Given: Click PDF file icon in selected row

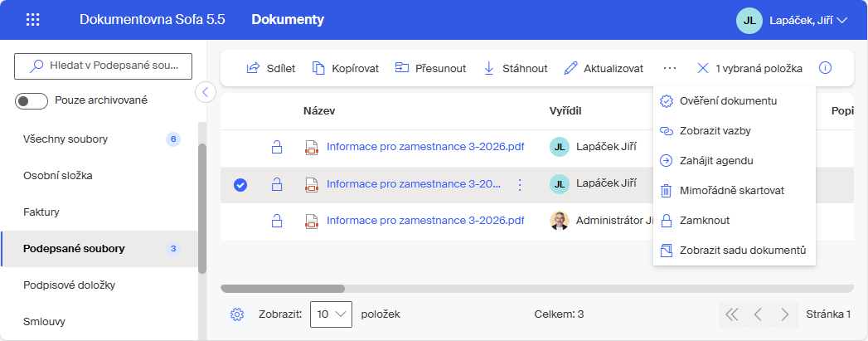Looking at the screenshot, I should (x=312, y=185).
